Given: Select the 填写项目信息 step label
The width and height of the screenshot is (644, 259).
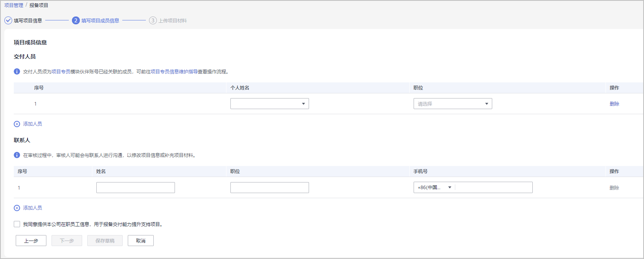Looking at the screenshot, I should [28, 20].
